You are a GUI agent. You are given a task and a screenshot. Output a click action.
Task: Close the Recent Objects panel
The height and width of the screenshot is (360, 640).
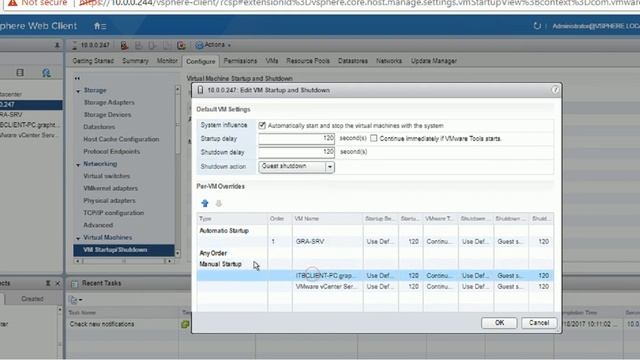click(x=58, y=283)
